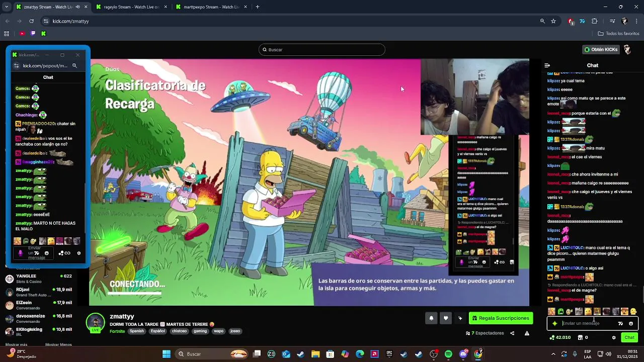Click site info icon in popout window
This screenshot has width=644, height=362.
click(17, 65)
